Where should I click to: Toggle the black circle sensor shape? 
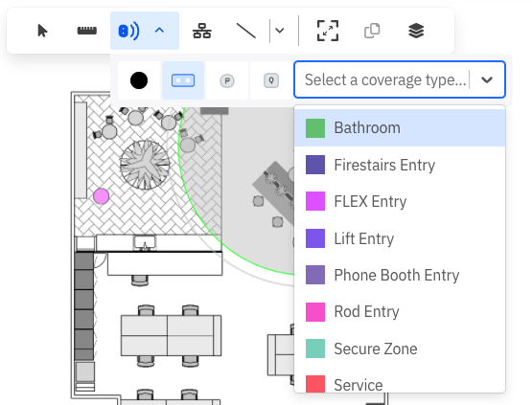coord(139,80)
